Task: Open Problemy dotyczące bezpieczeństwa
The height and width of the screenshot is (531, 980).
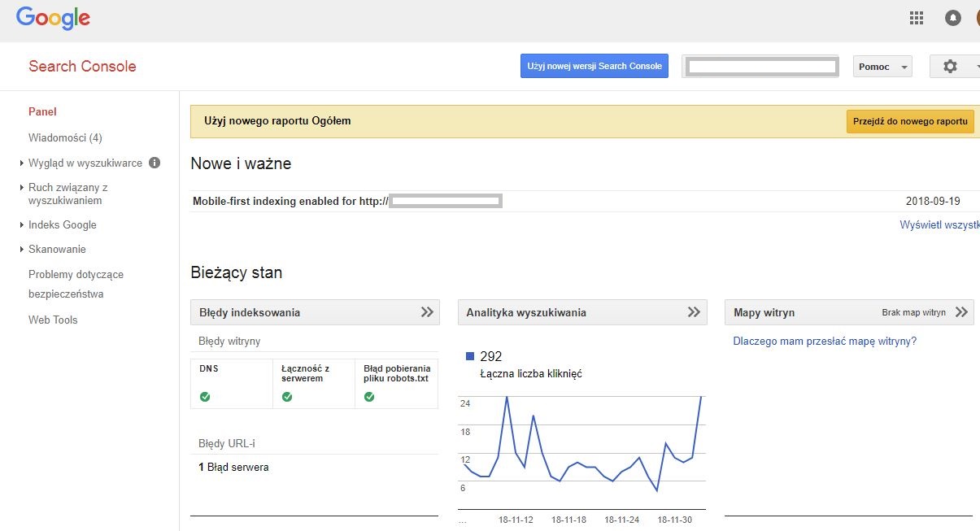Action: pos(76,285)
